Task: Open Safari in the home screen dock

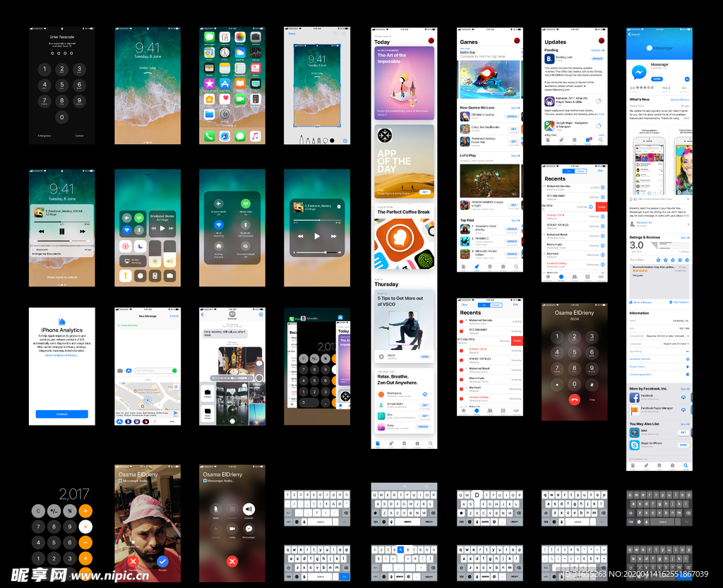Action: pyautogui.click(x=225, y=136)
